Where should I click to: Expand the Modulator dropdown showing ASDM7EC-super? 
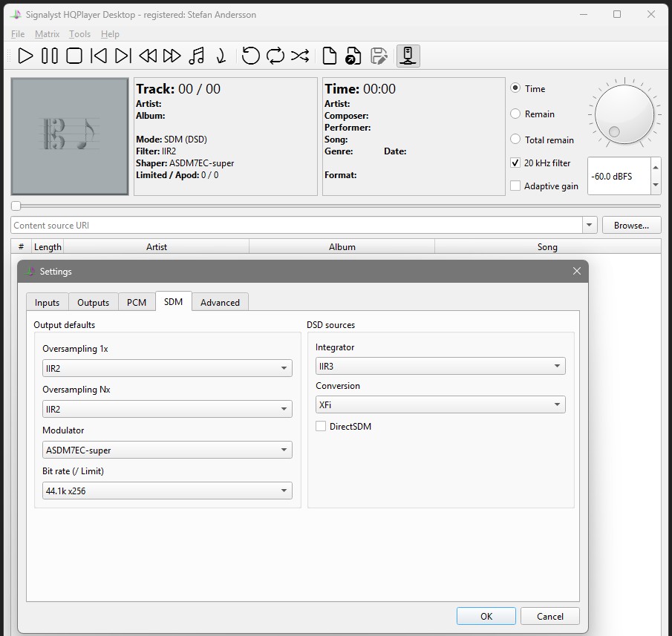tap(167, 450)
